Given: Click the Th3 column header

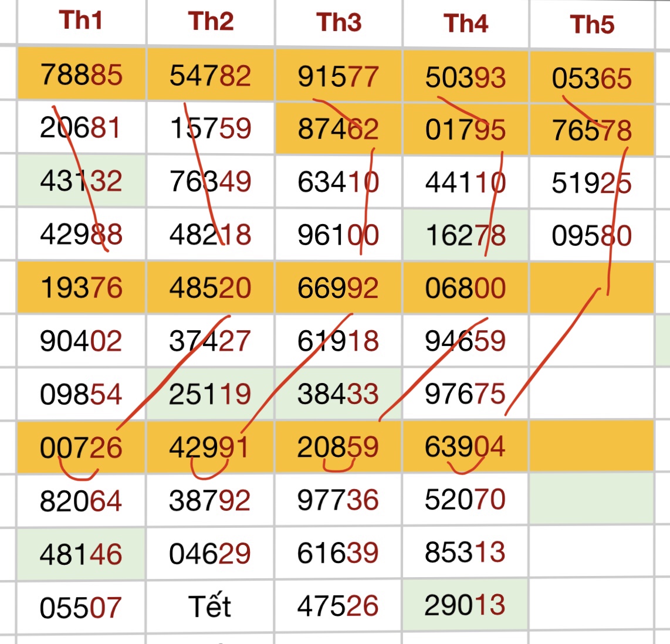Looking at the screenshot, I should (x=339, y=23).
